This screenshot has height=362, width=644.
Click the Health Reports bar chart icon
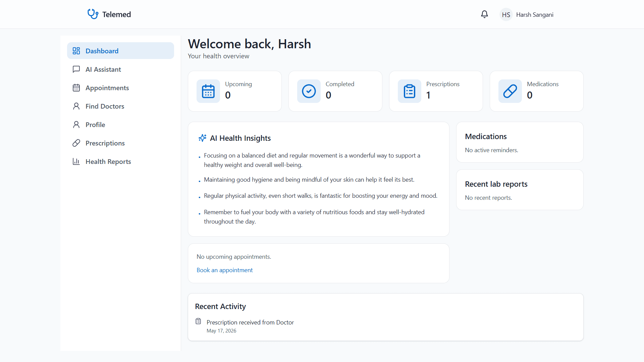pyautogui.click(x=76, y=161)
